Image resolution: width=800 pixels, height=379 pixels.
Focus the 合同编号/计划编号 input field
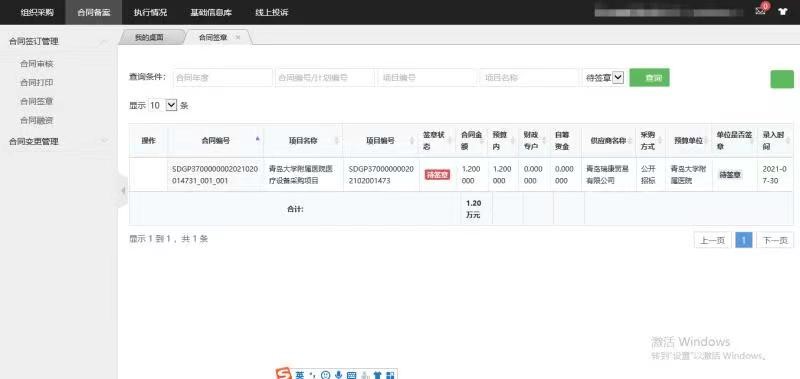coord(324,78)
